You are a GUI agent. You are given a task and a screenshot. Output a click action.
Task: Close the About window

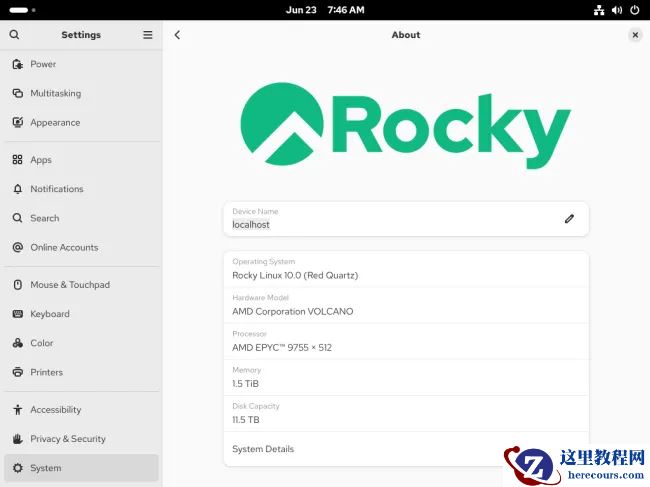tap(635, 35)
